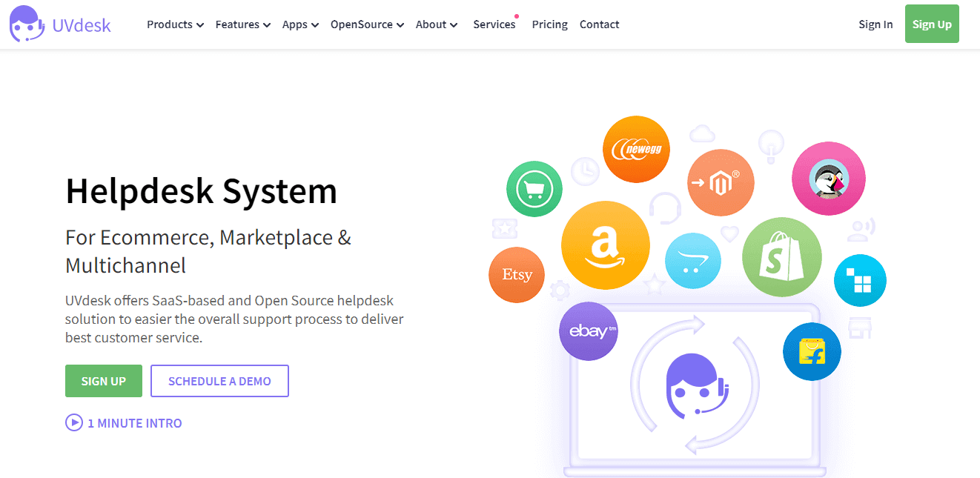This screenshot has height=478, width=980.
Task: Click the Etsy icon
Action: (x=516, y=274)
